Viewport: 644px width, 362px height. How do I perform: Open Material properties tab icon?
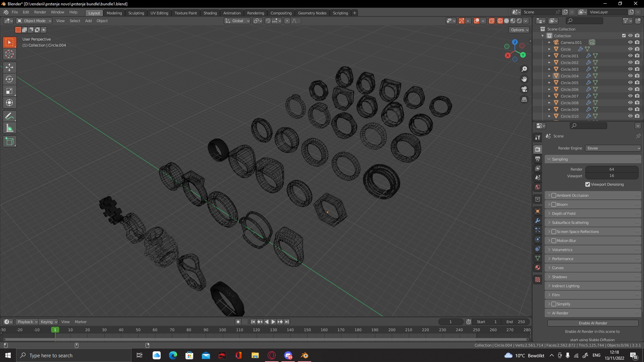pos(538,267)
